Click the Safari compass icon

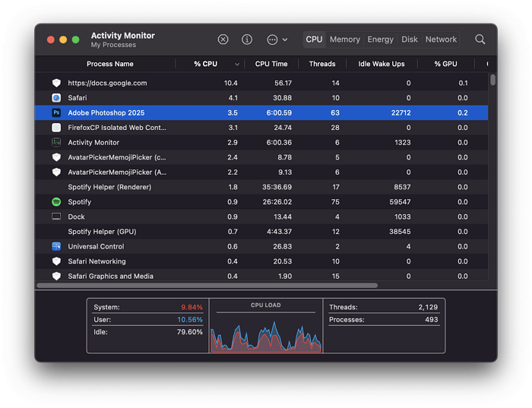pyautogui.click(x=56, y=98)
